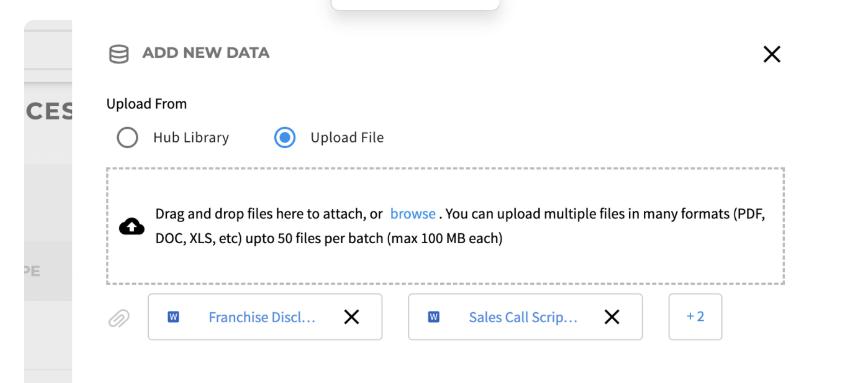Select the Hub Library radio button

tap(127, 138)
